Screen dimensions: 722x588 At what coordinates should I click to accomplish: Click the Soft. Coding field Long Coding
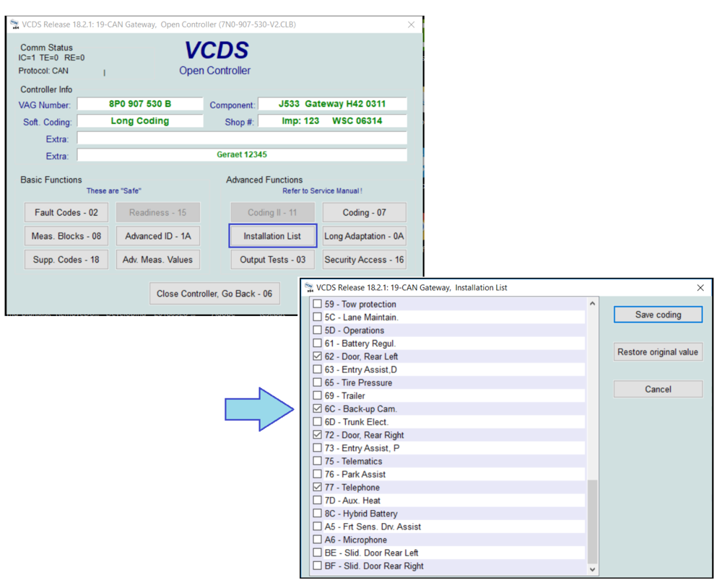140,121
